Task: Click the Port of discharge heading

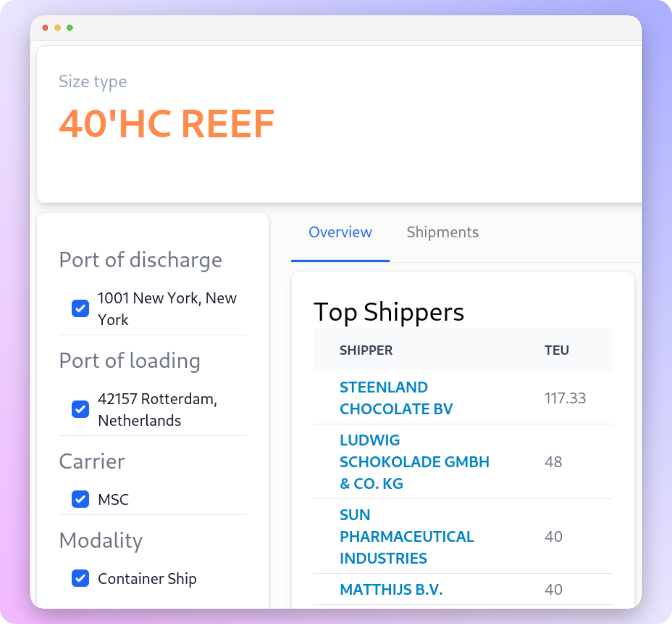Action: point(141,260)
